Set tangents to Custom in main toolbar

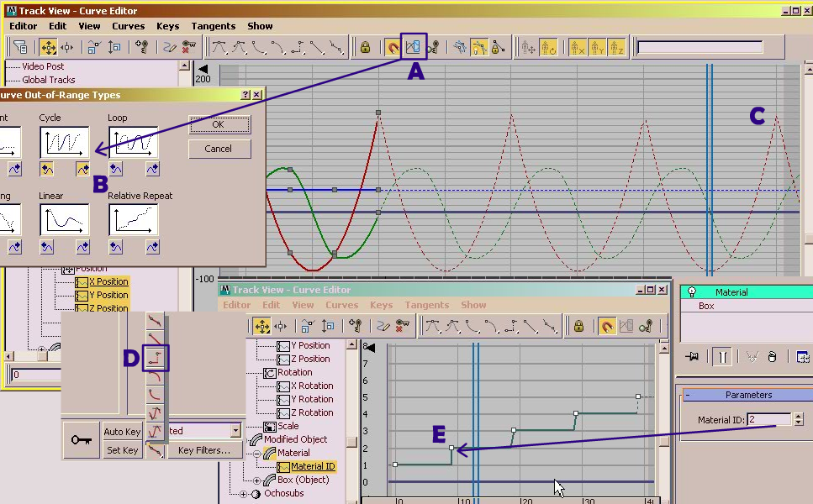[x=239, y=48]
